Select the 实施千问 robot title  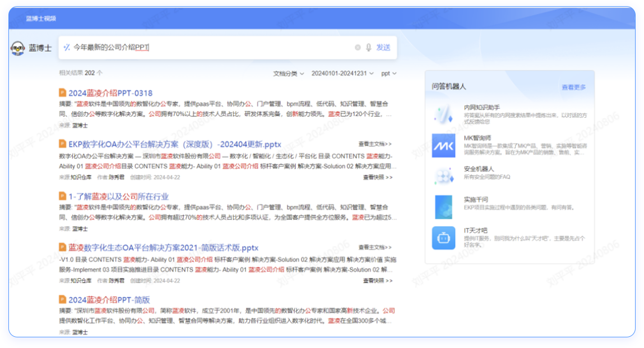tap(476, 199)
